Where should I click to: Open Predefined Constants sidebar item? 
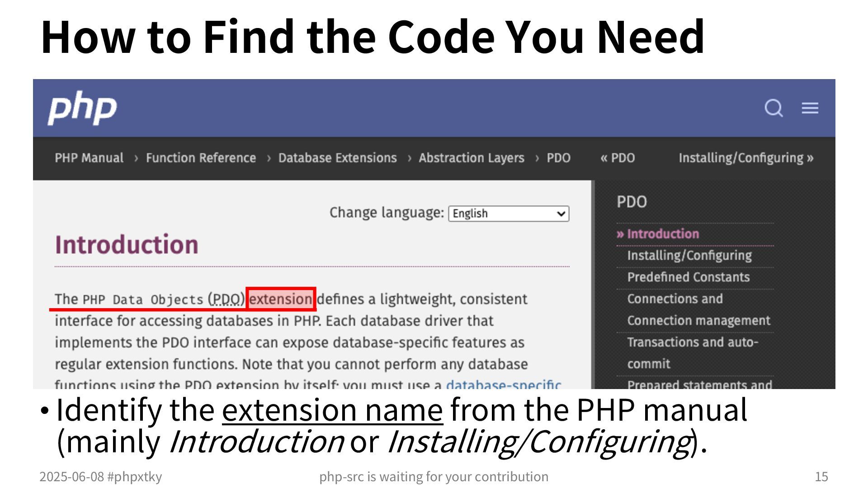tap(688, 277)
